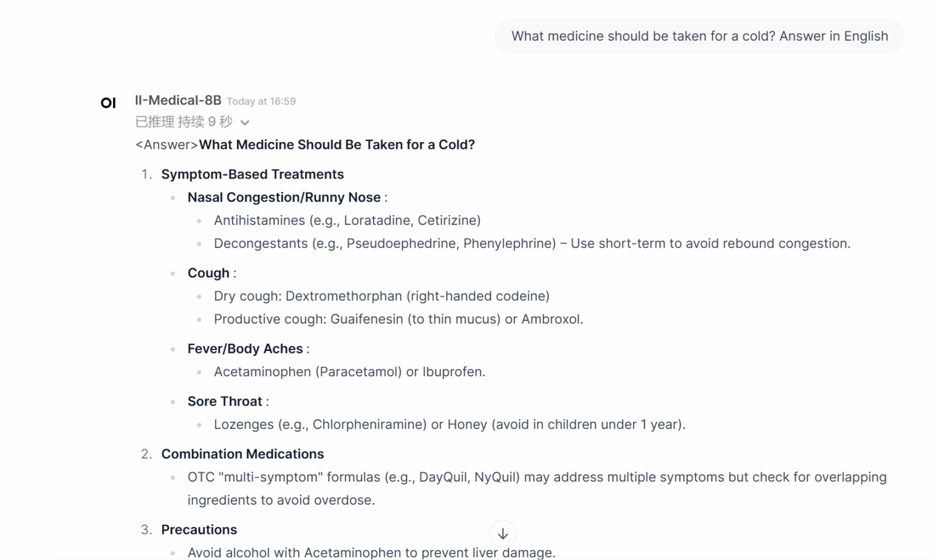The image size is (933, 560).
Task: Click the user's cold medicine question bubble
Action: [699, 36]
